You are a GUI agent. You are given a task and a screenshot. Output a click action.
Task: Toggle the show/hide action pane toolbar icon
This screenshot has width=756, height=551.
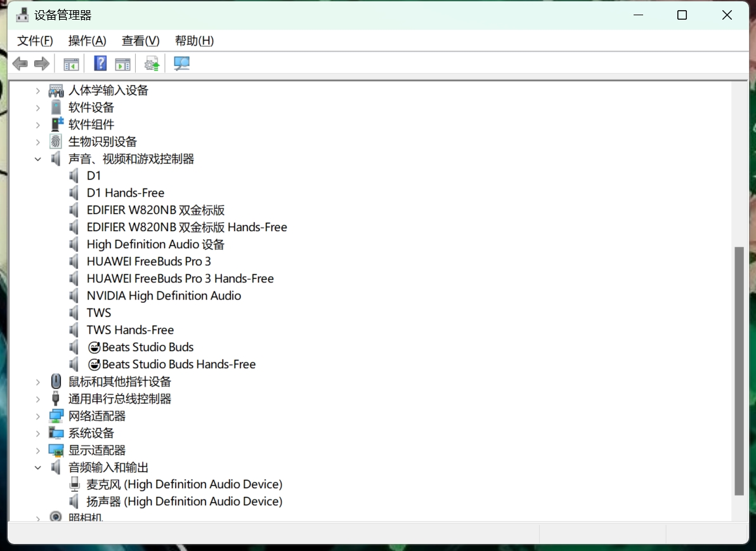pyautogui.click(x=122, y=63)
